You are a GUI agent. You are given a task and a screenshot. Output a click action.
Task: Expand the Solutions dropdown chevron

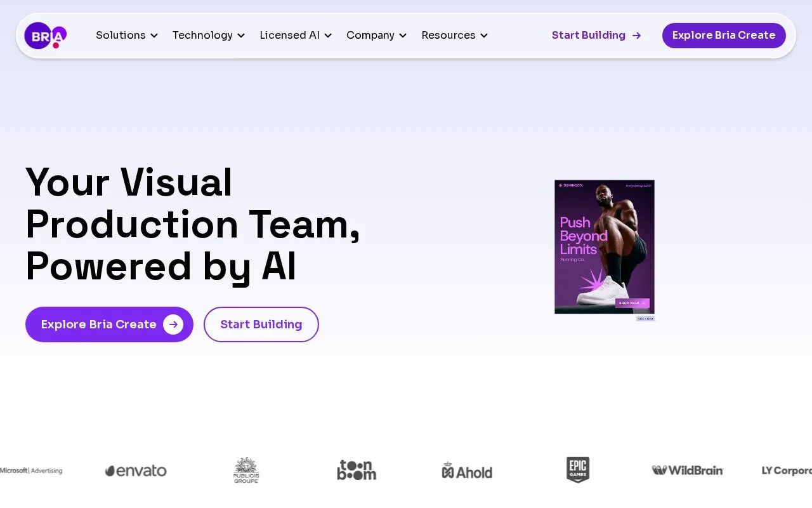click(x=154, y=36)
